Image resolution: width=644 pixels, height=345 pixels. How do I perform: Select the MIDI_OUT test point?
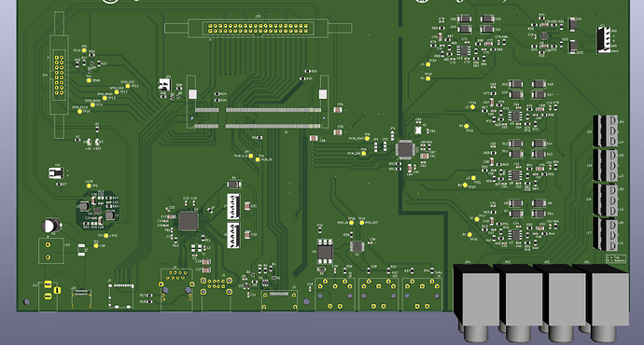click(362, 223)
